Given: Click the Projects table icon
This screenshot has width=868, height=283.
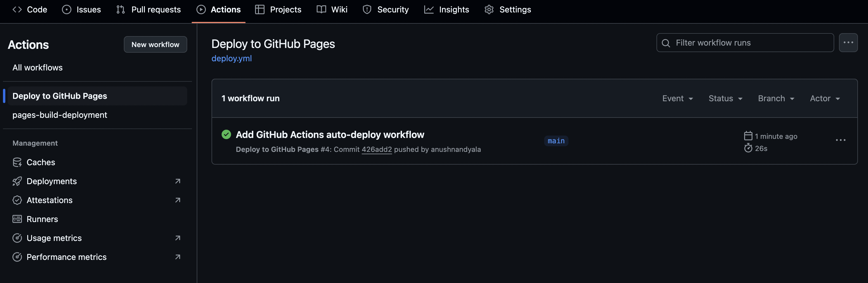Looking at the screenshot, I should pos(260,9).
